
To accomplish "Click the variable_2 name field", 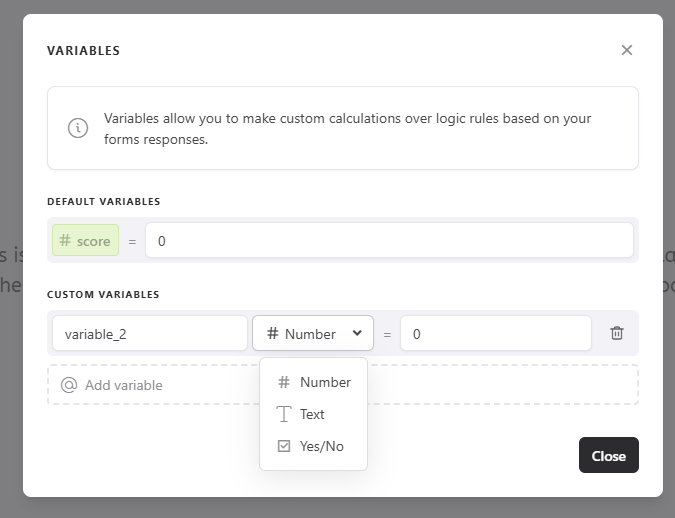I will pos(149,334).
